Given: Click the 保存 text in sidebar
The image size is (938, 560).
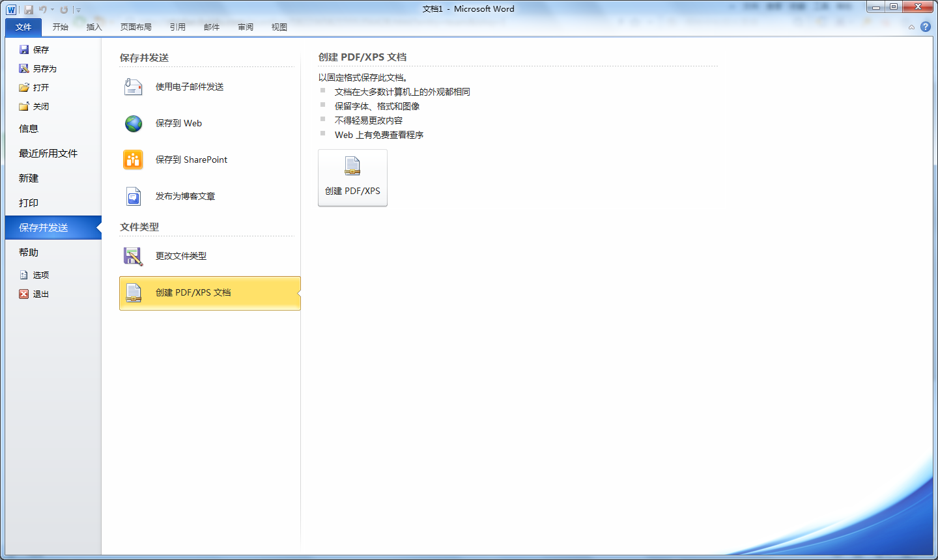Looking at the screenshot, I should click(41, 49).
